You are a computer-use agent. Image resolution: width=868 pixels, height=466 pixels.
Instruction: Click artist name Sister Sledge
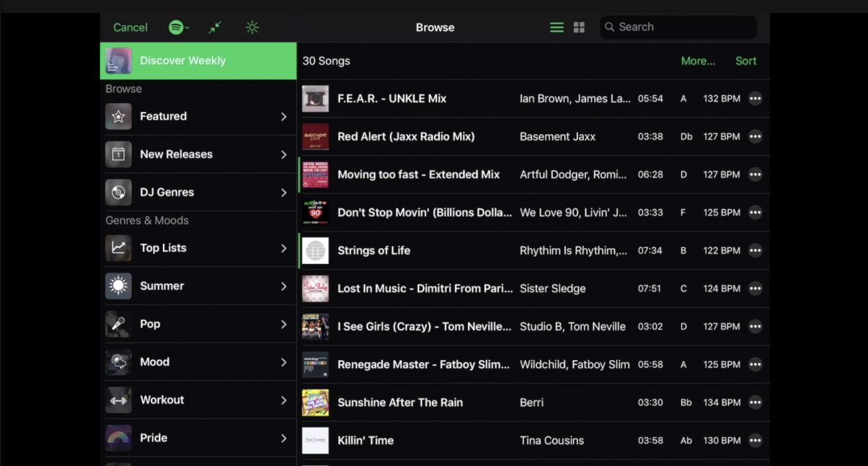(553, 289)
